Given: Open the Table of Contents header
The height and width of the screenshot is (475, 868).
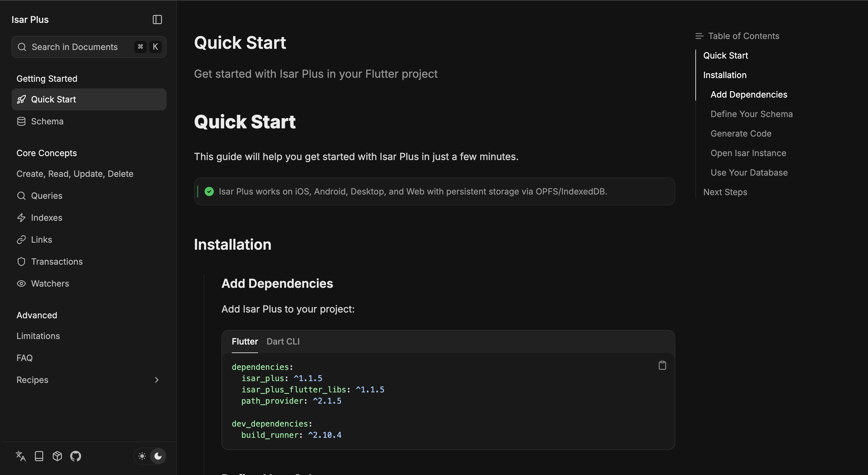Looking at the screenshot, I should (x=743, y=36).
